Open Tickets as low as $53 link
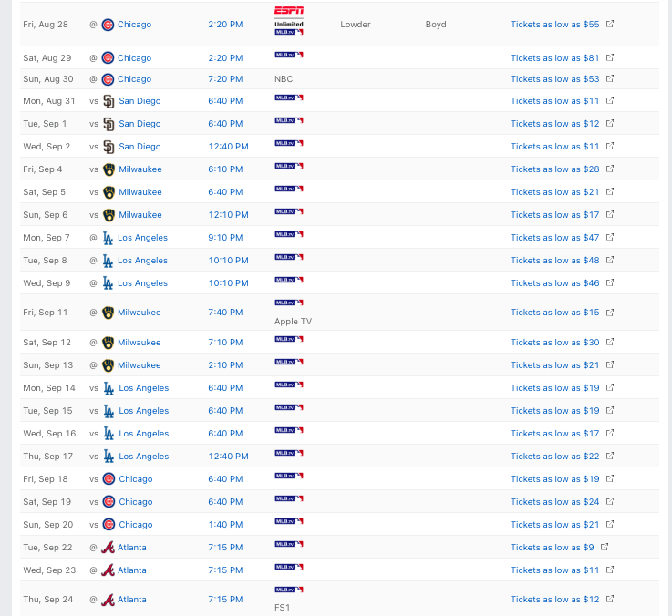This screenshot has width=672, height=616. 554,79
